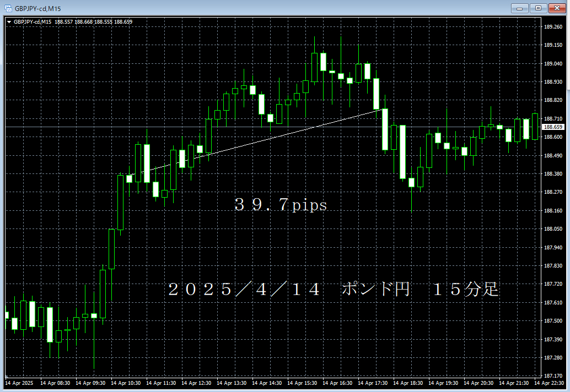Close the GBPJPY-cd,M15 chart window
570x392 pixels.
click(x=557, y=8)
